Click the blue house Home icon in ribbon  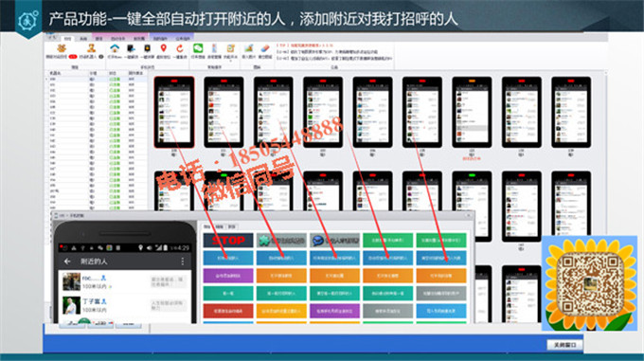coord(115,49)
